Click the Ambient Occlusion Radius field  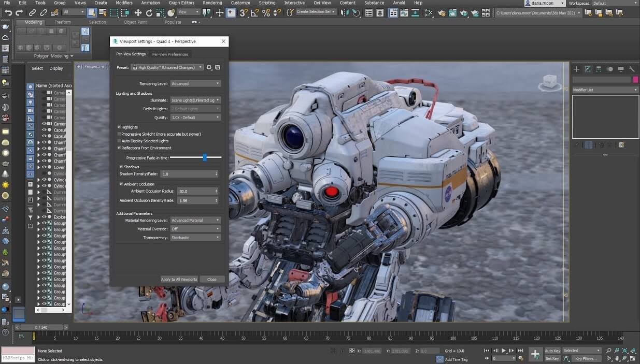(197, 191)
